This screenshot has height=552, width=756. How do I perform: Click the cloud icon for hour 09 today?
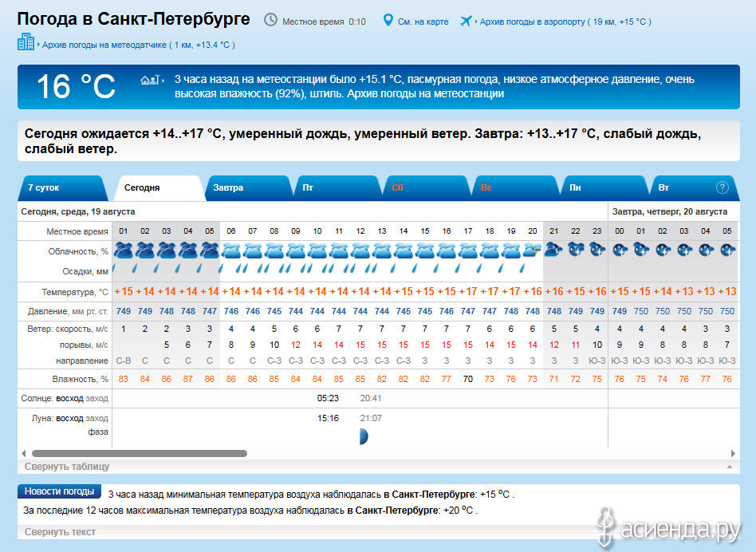296,250
